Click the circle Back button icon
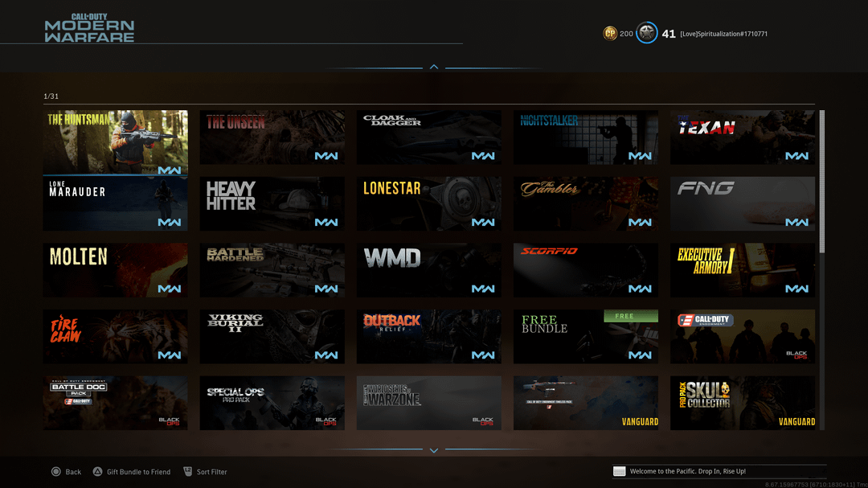Screen dimensions: 868x488 56,472
